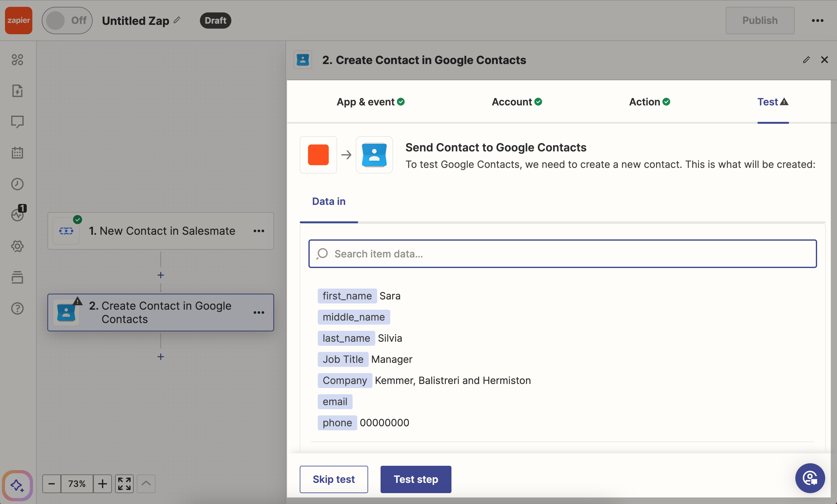Click the Silvia last name value

pos(390,338)
